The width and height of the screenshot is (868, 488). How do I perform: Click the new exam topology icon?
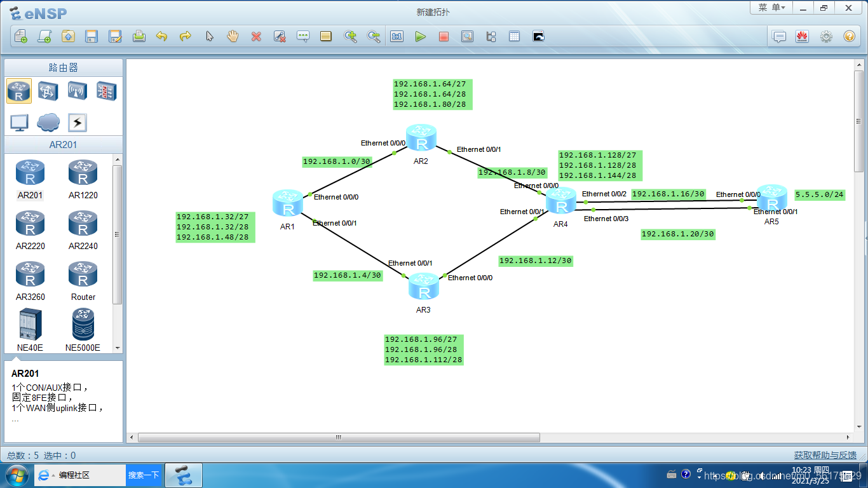click(44, 36)
